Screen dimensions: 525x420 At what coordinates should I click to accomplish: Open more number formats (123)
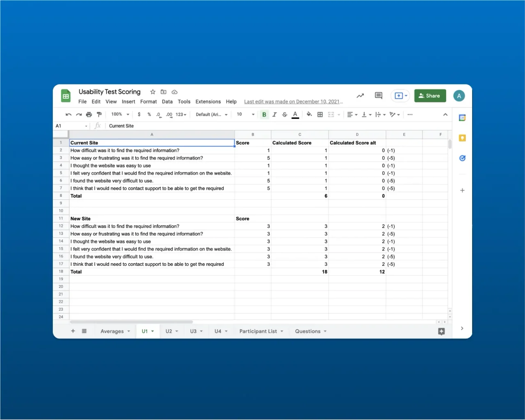click(181, 114)
